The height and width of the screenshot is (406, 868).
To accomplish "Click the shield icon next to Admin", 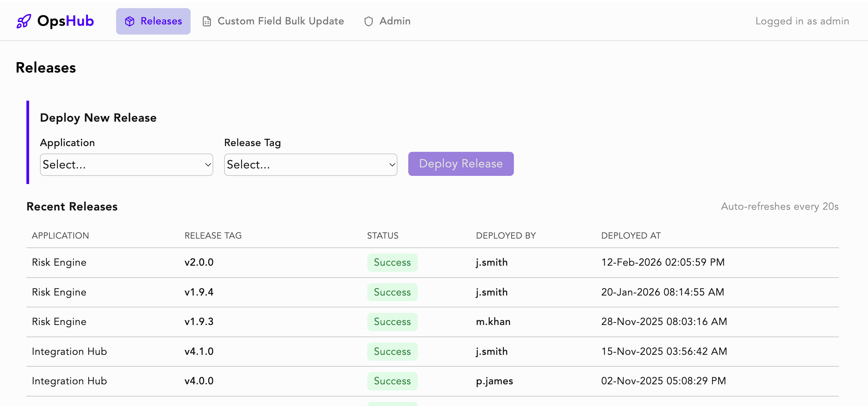I will point(369,21).
